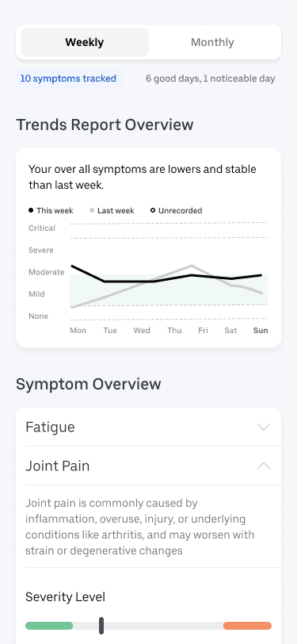The height and width of the screenshot is (644, 297).
Task: Collapse the Joint Pain section chevron
Action: (x=264, y=466)
